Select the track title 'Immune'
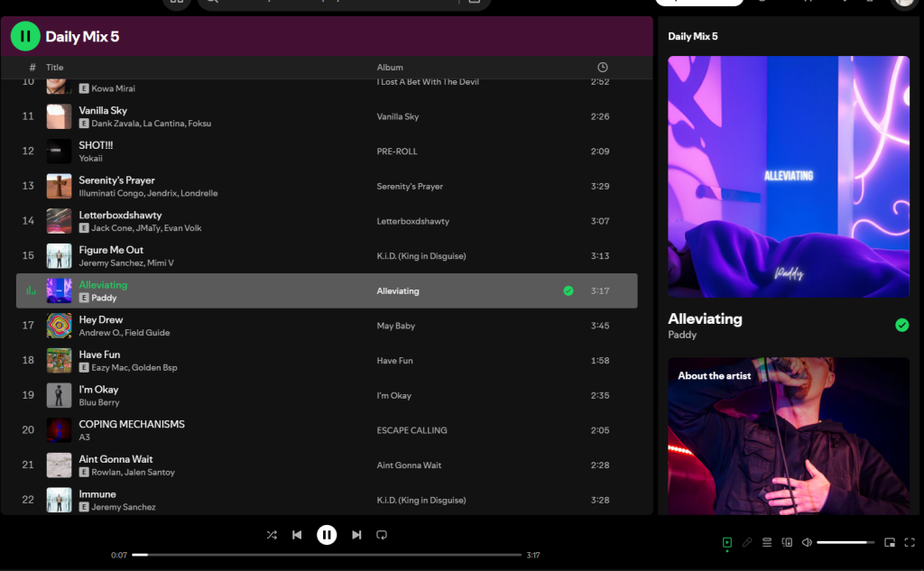This screenshot has width=924, height=571. pyautogui.click(x=97, y=493)
